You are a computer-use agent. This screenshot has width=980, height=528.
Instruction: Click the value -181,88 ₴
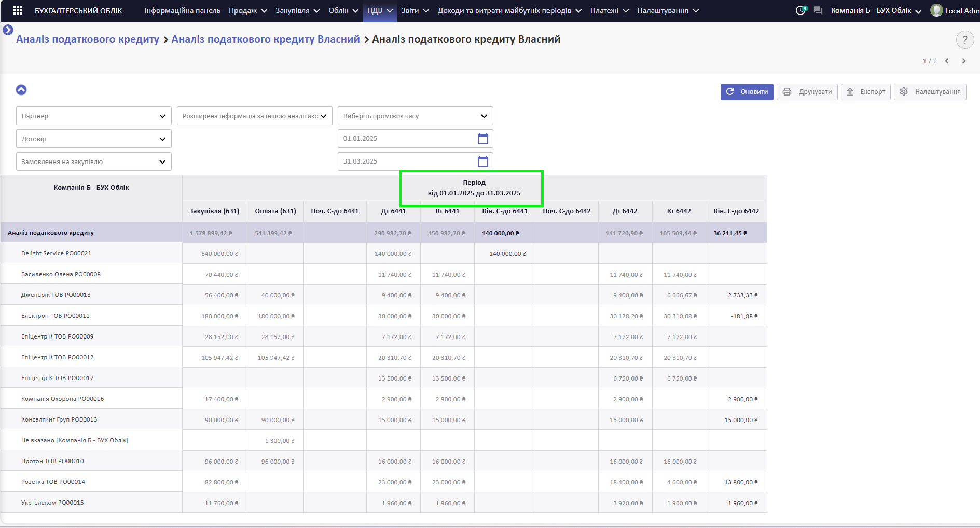click(x=744, y=316)
